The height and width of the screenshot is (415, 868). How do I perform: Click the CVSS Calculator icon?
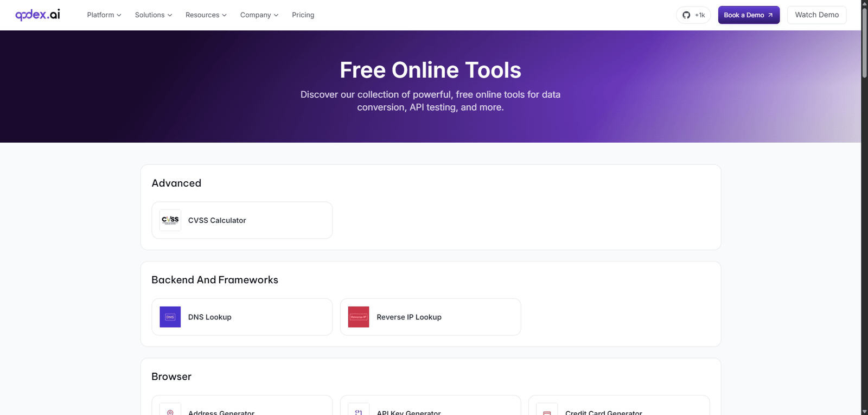point(170,220)
